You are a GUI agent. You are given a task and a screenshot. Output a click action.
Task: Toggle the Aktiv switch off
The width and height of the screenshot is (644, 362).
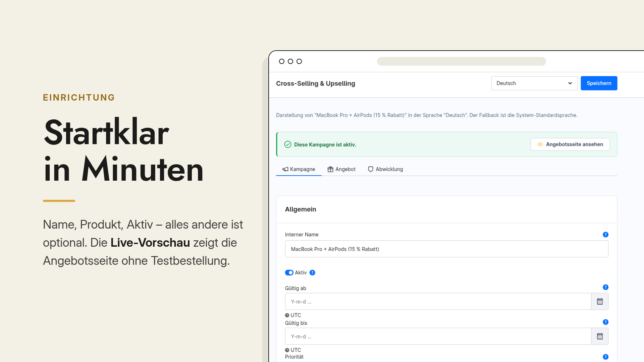[x=289, y=273]
